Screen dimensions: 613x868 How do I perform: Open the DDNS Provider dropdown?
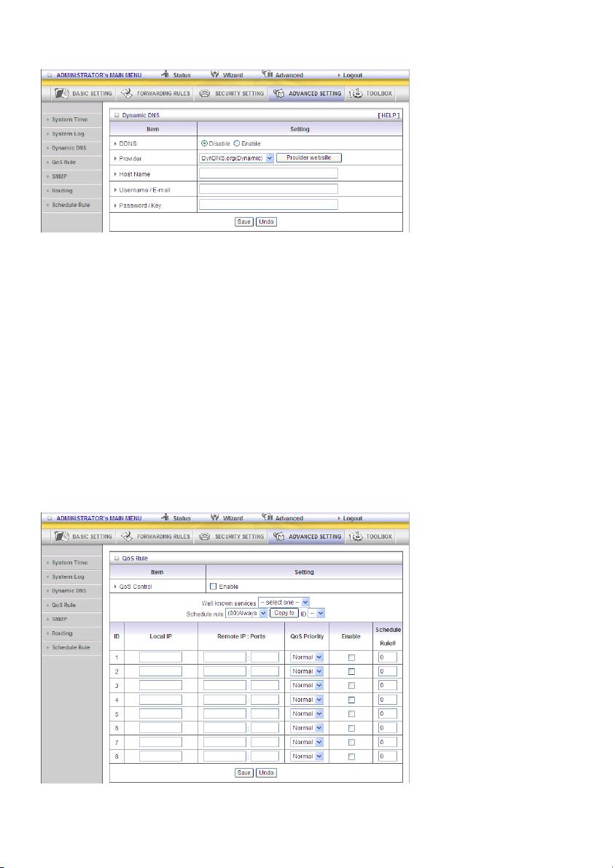click(x=236, y=157)
